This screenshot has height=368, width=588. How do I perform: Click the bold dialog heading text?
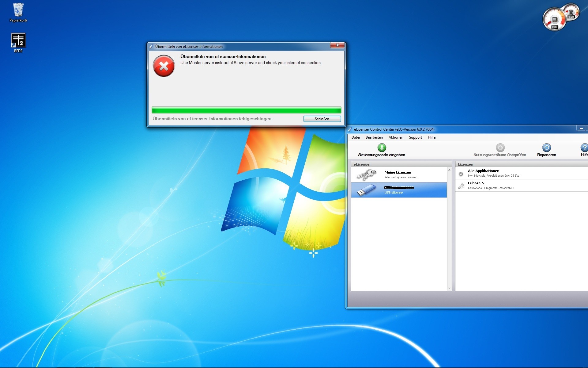coord(223,56)
